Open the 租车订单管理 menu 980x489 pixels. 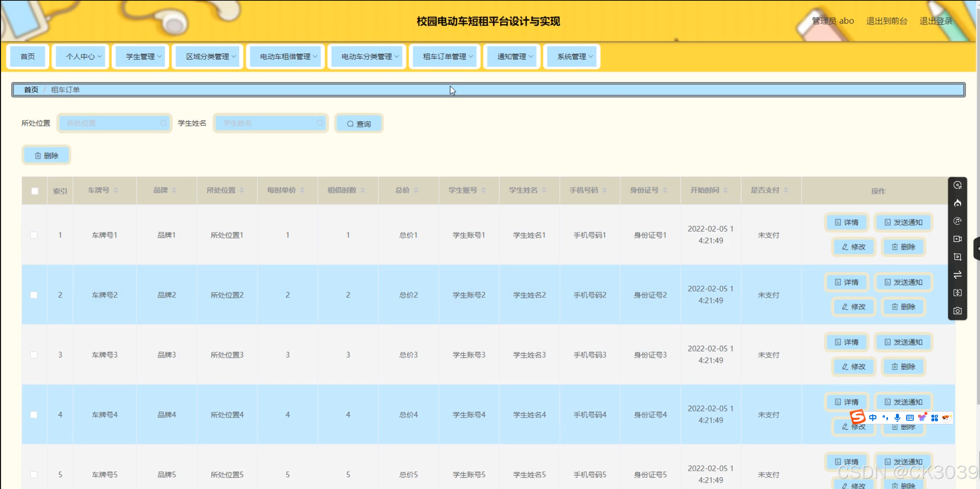(447, 57)
